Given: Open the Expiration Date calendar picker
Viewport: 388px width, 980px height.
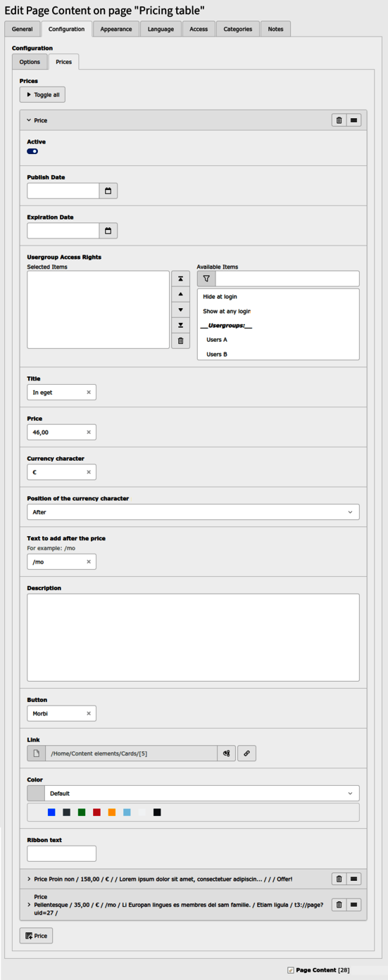Looking at the screenshot, I should pyautogui.click(x=108, y=231).
